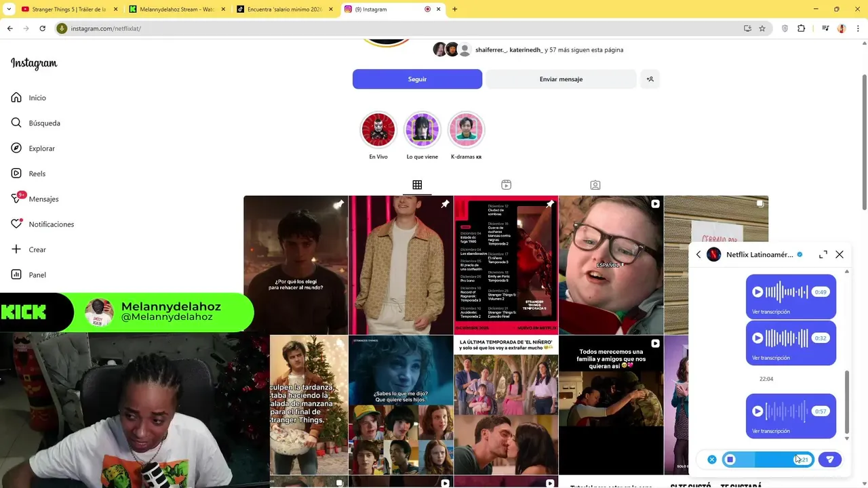The height and width of the screenshot is (488, 868).
Task: Close the Netflix Latinoamérica chat
Action: pos(840,254)
